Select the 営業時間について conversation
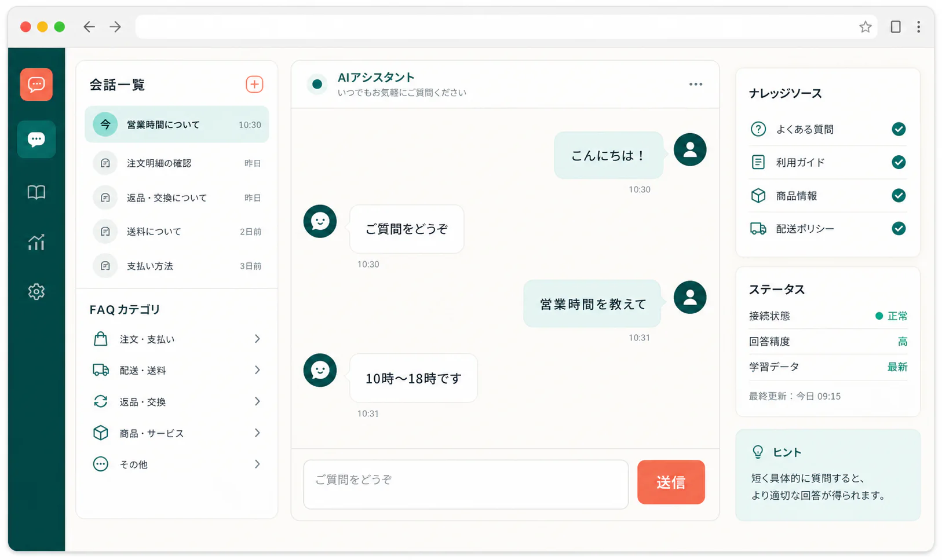The image size is (942, 560). pos(177,125)
